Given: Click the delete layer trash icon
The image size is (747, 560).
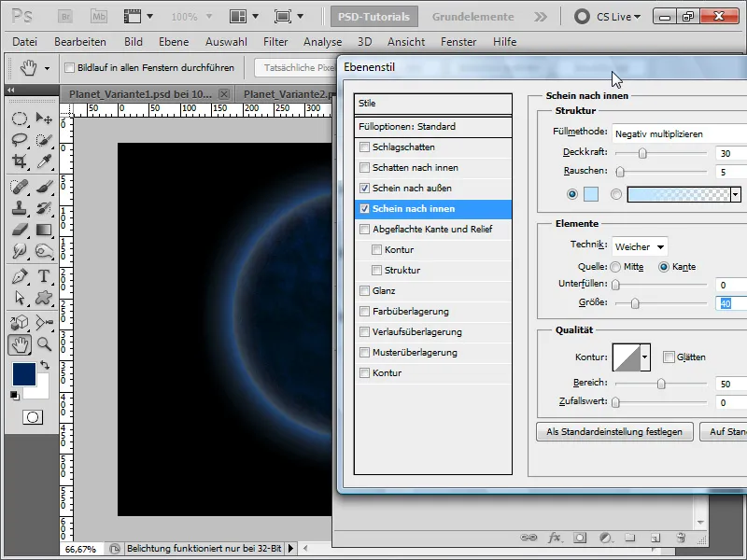Looking at the screenshot, I should pyautogui.click(x=681, y=538).
